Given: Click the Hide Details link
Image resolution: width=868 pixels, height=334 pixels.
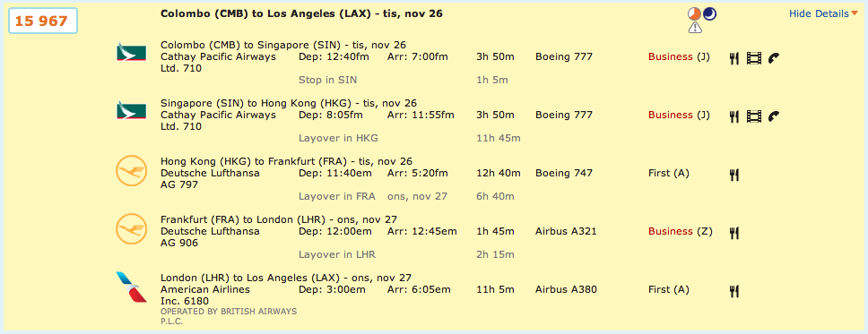Looking at the screenshot, I should [819, 13].
